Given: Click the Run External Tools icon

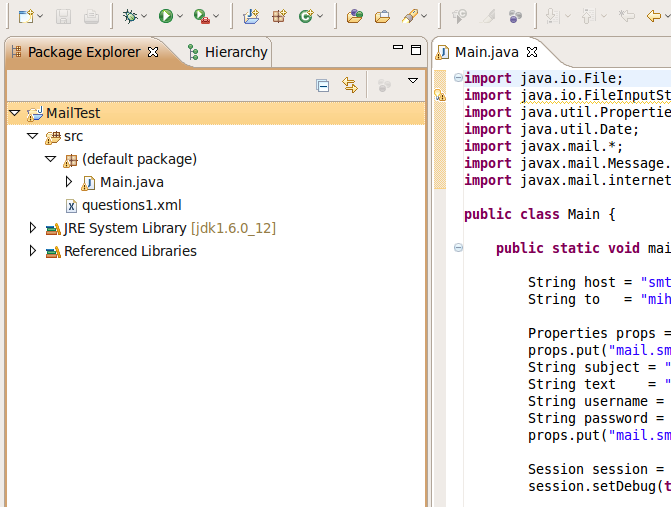Looking at the screenshot, I should tap(202, 17).
